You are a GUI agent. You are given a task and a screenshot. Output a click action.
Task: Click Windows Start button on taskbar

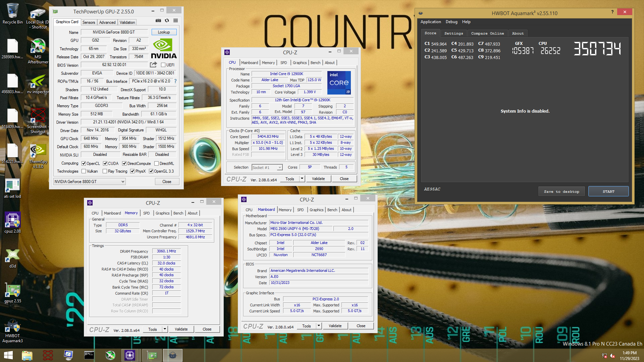click(8, 355)
